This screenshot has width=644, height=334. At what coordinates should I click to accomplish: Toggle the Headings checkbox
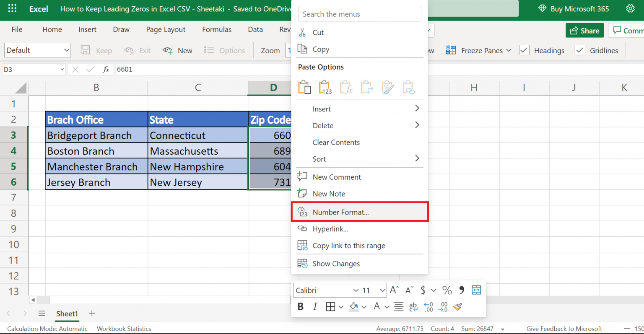(524, 50)
